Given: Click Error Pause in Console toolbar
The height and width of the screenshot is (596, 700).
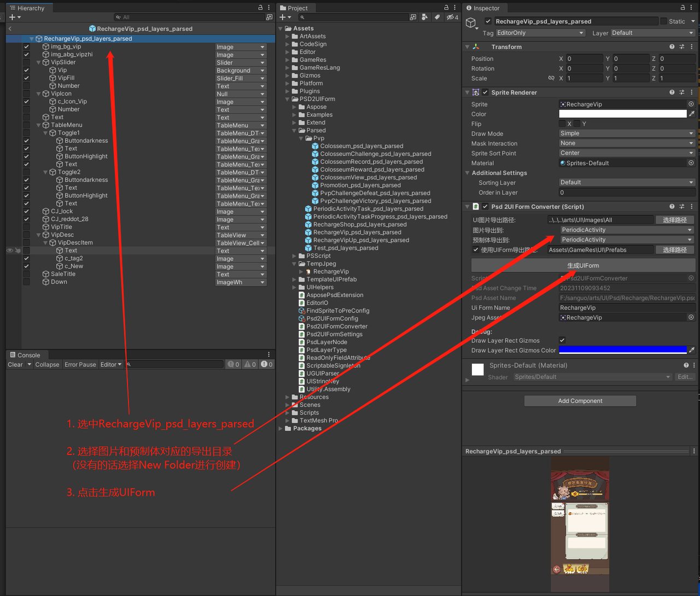Looking at the screenshot, I should coord(80,365).
